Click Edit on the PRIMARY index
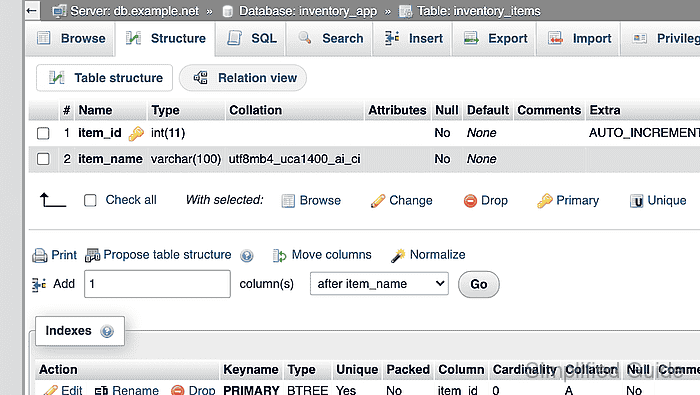This screenshot has width=700, height=395. click(x=71, y=391)
